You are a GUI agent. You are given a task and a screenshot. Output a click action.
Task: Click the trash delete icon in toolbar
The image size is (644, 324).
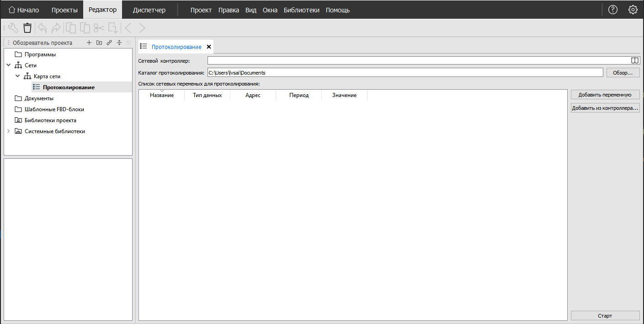27,28
